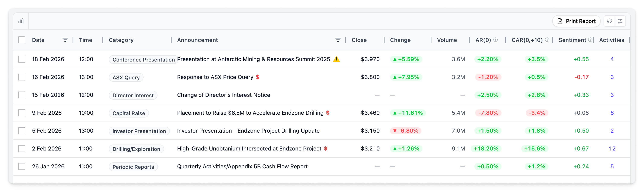This screenshot has height=192, width=644.
Task: Open the bar chart view icon
Action: click(21, 21)
